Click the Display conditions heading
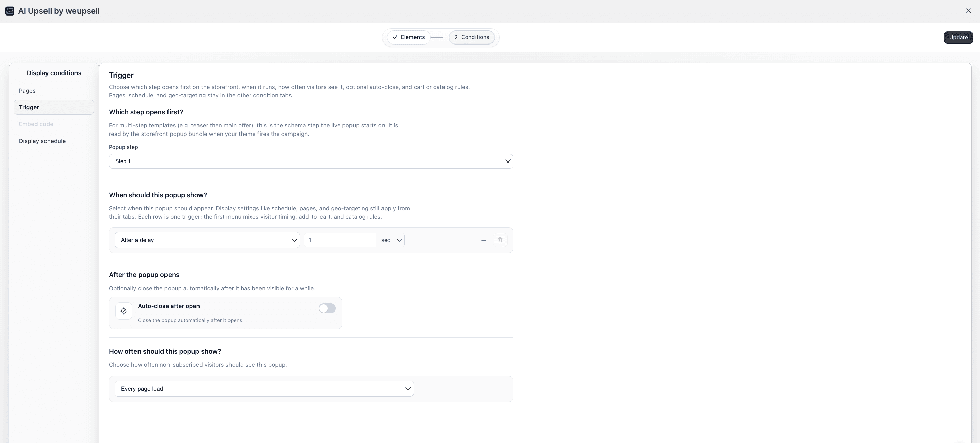The width and height of the screenshot is (980, 443). [x=54, y=73]
